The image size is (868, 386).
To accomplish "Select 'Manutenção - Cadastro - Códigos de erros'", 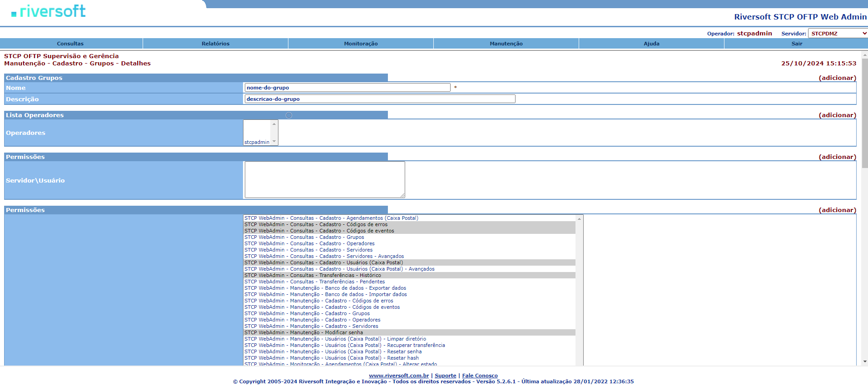I will point(410,301).
